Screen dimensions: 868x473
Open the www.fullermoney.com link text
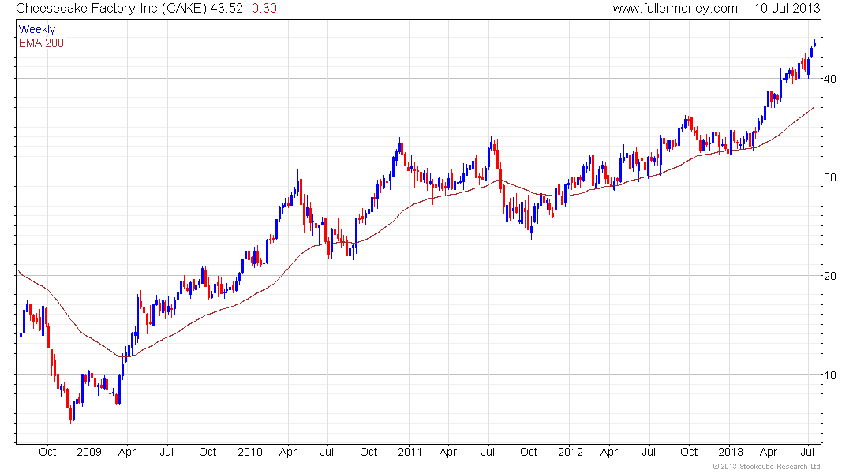(675, 9)
